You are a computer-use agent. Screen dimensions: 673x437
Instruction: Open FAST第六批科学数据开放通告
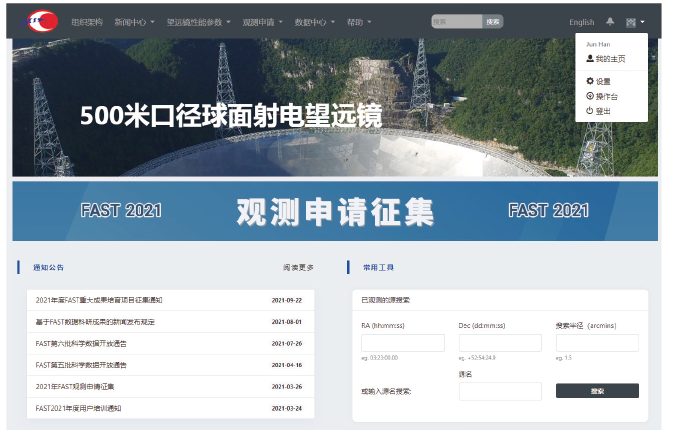[170, 343]
